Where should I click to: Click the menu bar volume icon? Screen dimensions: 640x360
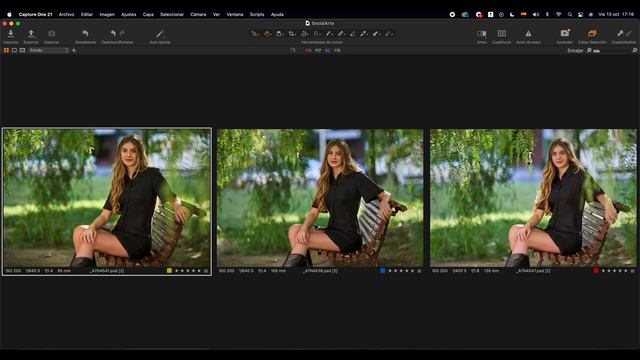(536, 14)
